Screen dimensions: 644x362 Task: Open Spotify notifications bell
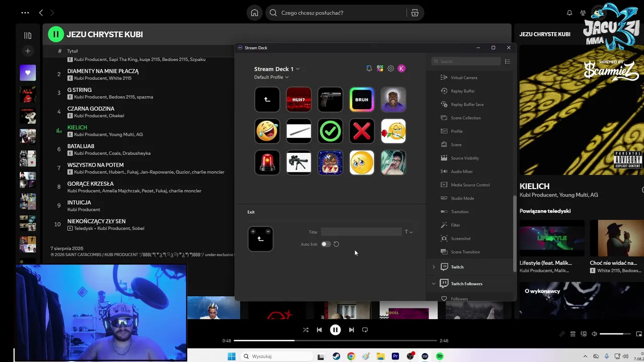pyautogui.click(x=570, y=13)
